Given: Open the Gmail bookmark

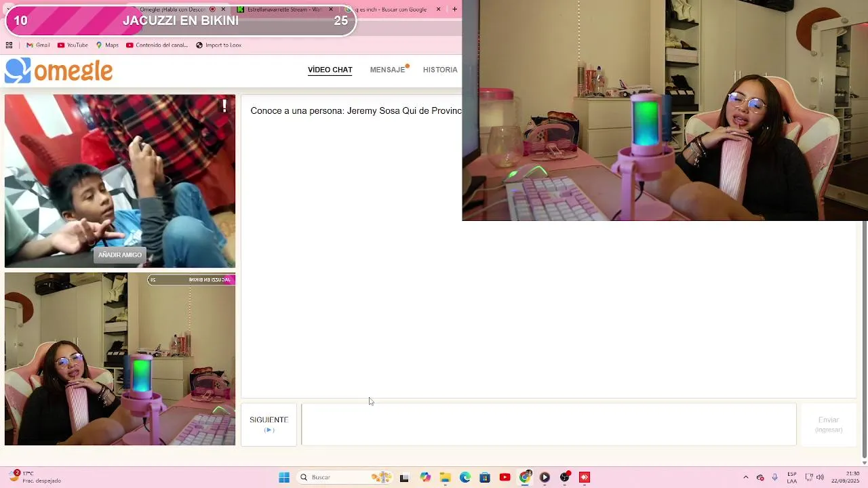Looking at the screenshot, I should tap(38, 45).
